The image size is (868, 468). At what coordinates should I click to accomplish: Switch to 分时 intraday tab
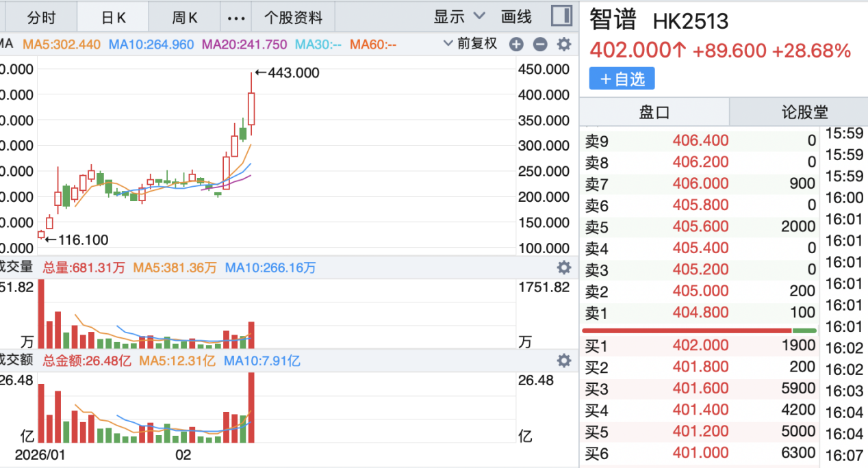pyautogui.click(x=41, y=18)
